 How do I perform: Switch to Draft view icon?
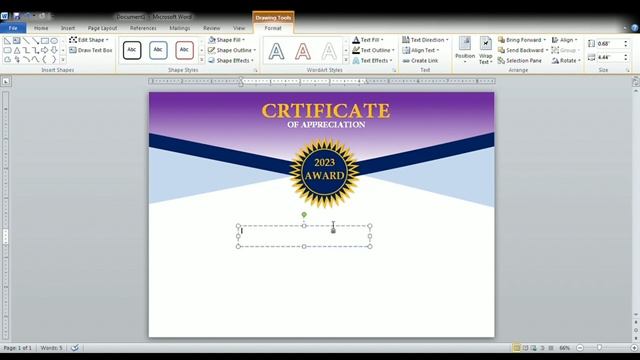click(x=551, y=348)
